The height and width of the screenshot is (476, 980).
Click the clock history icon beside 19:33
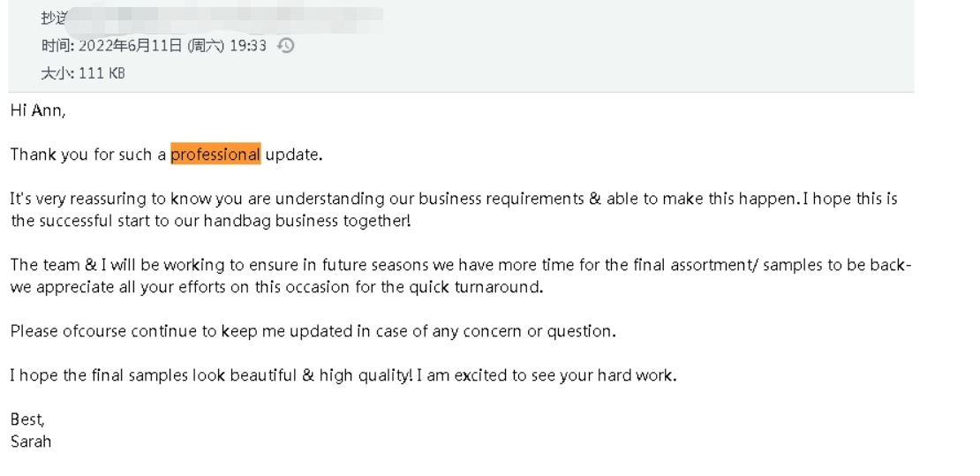tap(286, 46)
